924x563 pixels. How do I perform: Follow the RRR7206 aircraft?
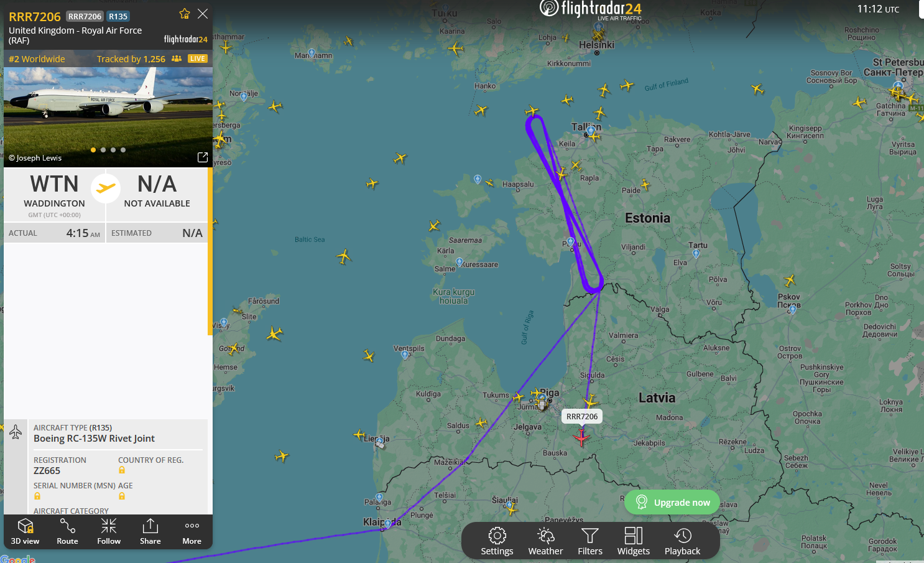pyautogui.click(x=109, y=531)
